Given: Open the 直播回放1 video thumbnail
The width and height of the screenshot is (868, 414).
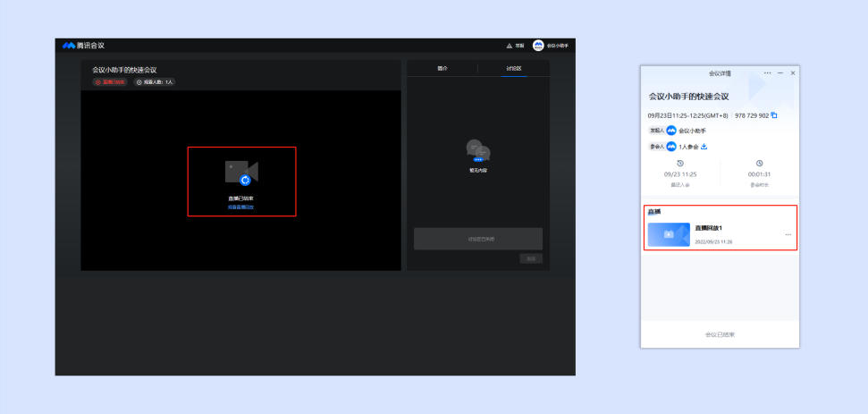Looking at the screenshot, I should click(x=669, y=234).
